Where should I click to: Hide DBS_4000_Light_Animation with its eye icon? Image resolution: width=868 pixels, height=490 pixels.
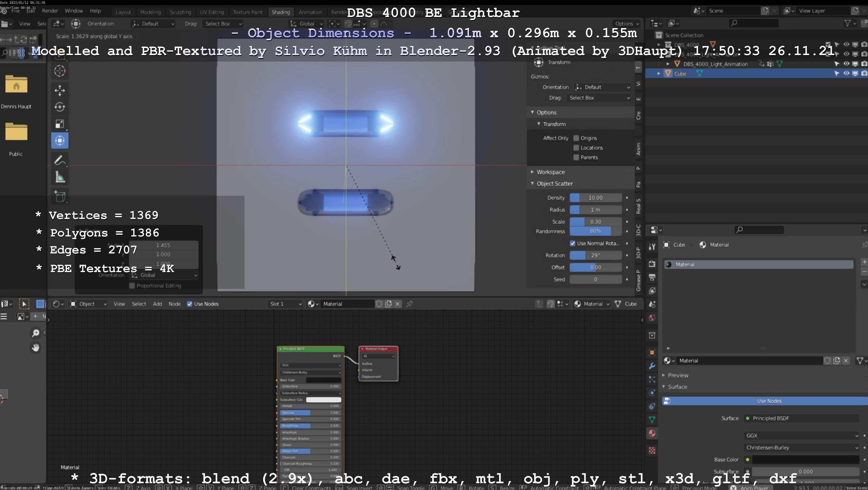(846, 64)
